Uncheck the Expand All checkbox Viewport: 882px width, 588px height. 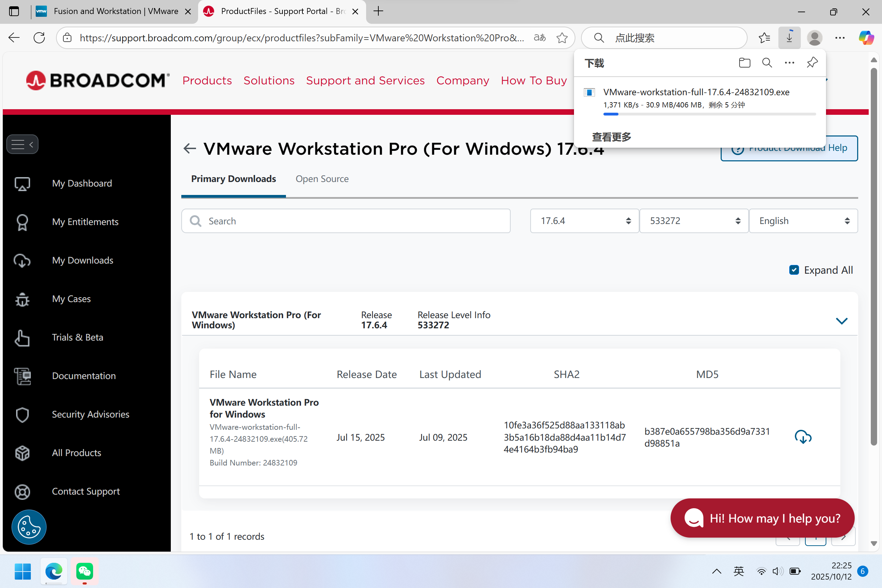coord(794,270)
